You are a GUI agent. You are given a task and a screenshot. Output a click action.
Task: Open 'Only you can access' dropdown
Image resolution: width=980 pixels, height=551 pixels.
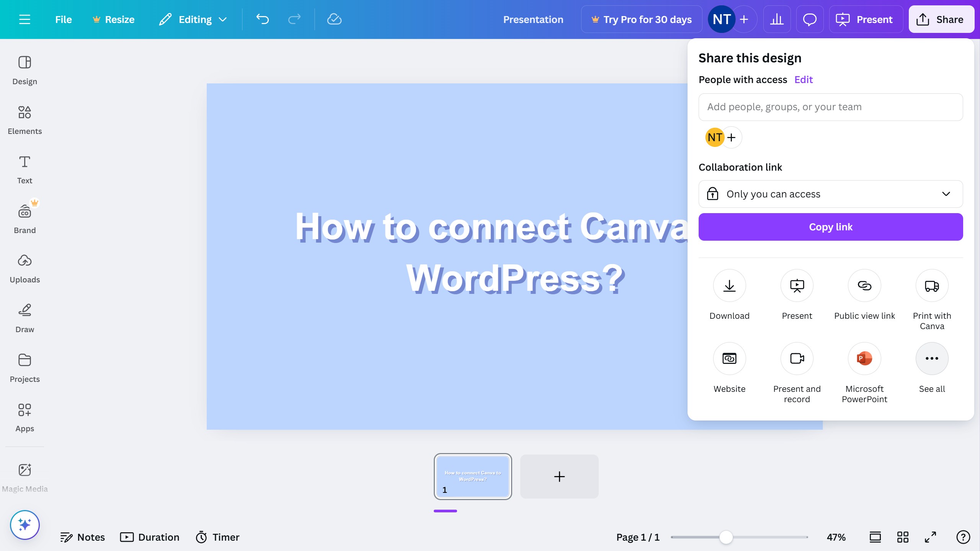click(830, 194)
